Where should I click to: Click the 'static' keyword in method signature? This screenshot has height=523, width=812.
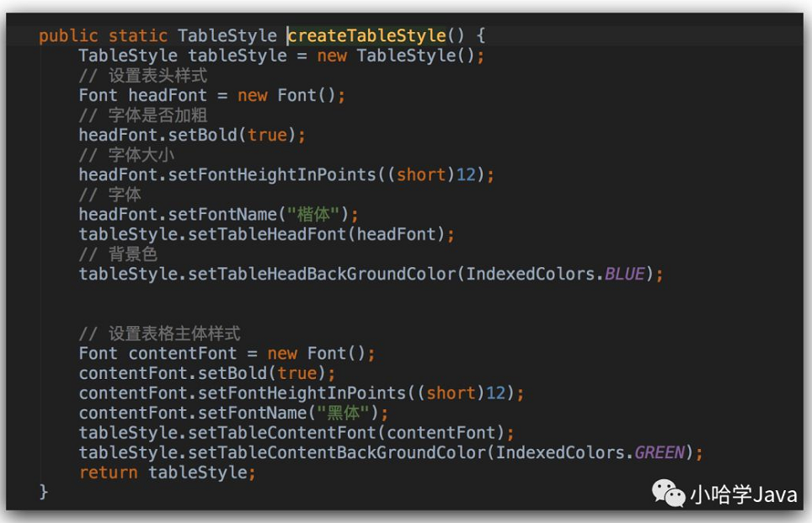click(x=138, y=35)
